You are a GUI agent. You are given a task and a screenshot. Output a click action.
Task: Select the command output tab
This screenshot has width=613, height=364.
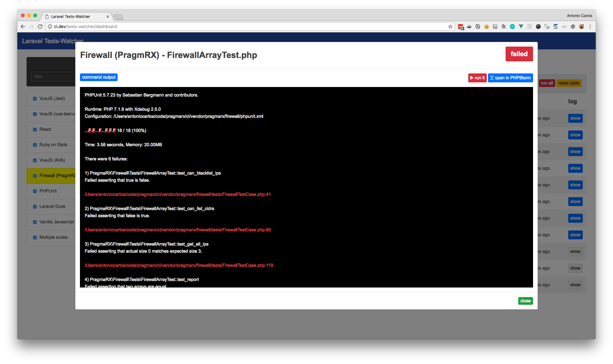(99, 77)
